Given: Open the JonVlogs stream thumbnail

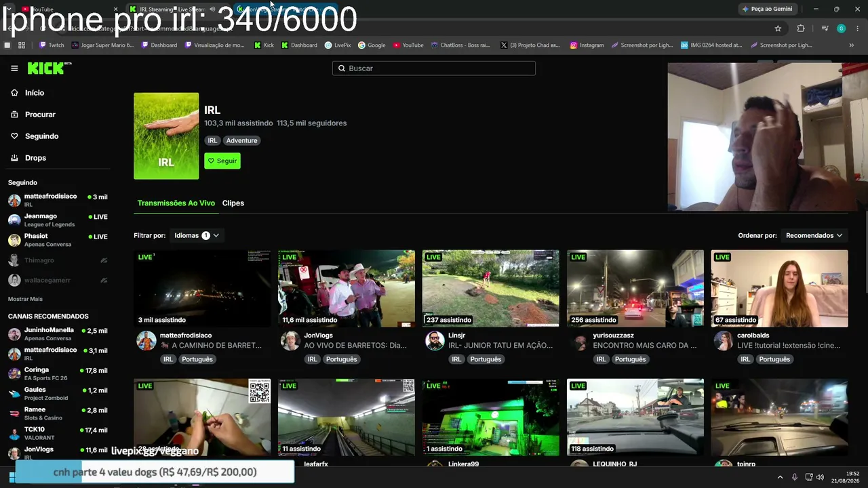Looking at the screenshot, I should (347, 289).
